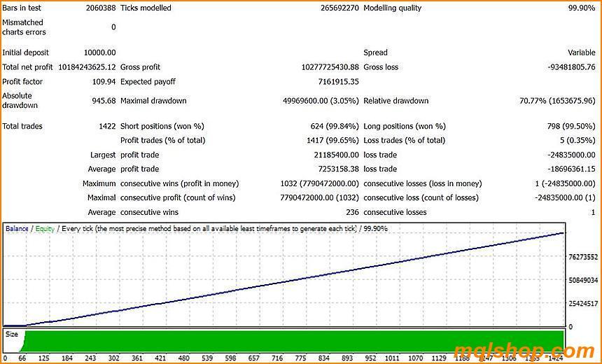Click the consecutive wins (profit in money) label

pyautogui.click(x=179, y=184)
